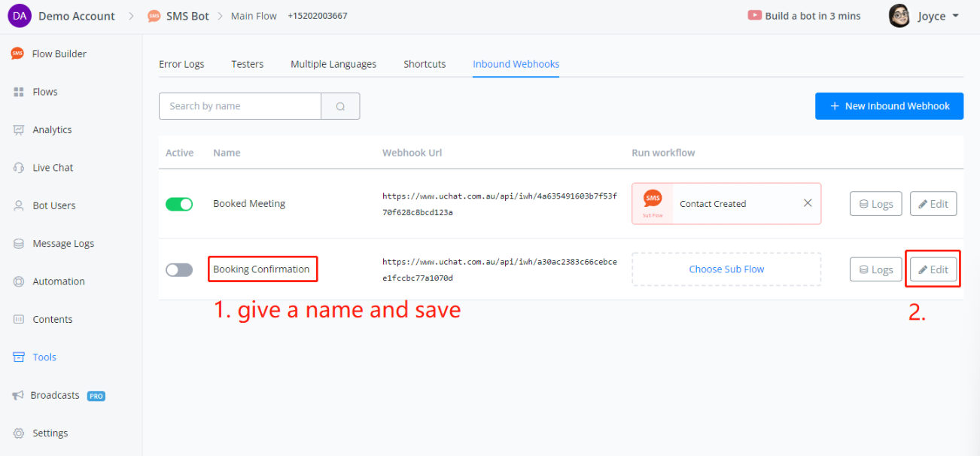Enable the Booking Confirmation webhook toggle

[x=179, y=269]
